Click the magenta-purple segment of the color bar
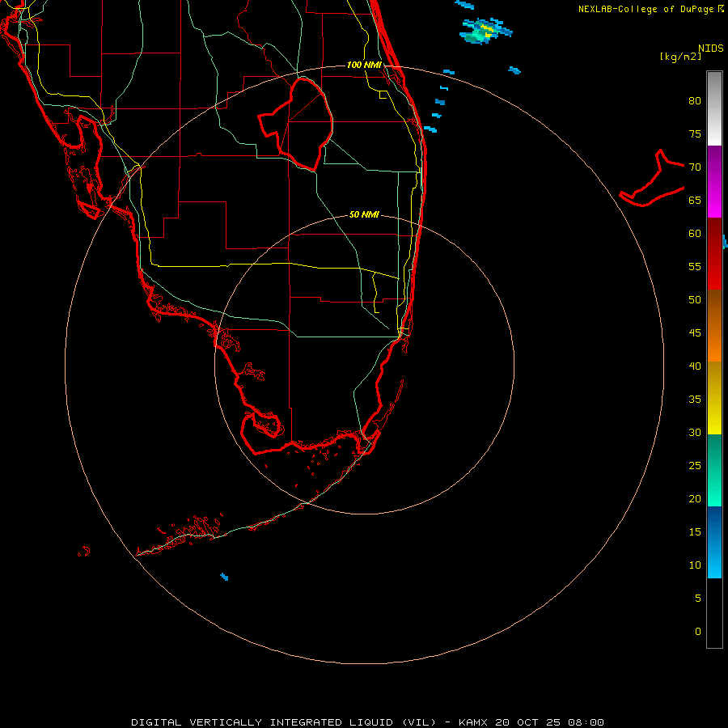Image resolution: width=728 pixels, height=728 pixels. click(714, 181)
